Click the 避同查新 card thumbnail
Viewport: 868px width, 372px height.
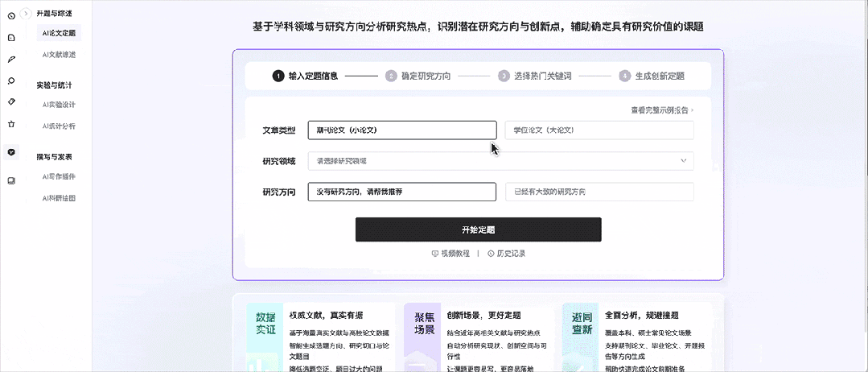[x=582, y=337]
